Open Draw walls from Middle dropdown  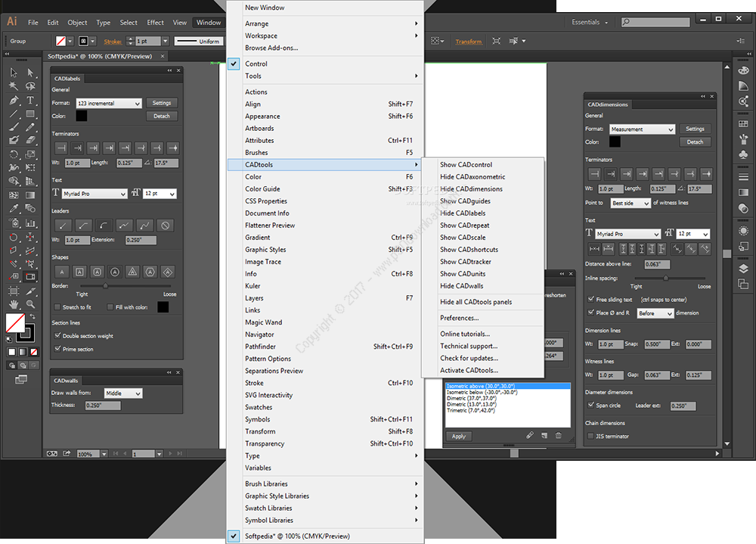[x=123, y=393]
